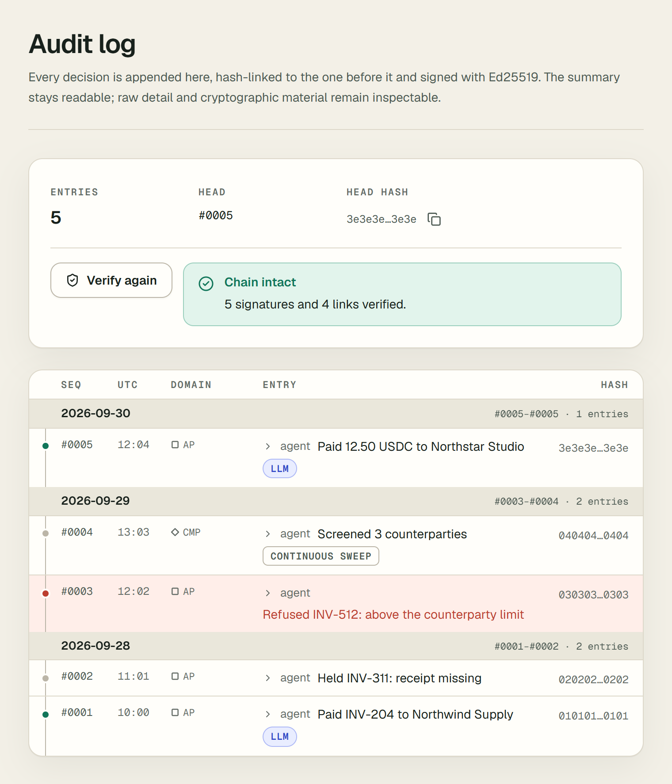Click the hash 020202…0202
The width and height of the screenshot is (672, 784).
593,679
